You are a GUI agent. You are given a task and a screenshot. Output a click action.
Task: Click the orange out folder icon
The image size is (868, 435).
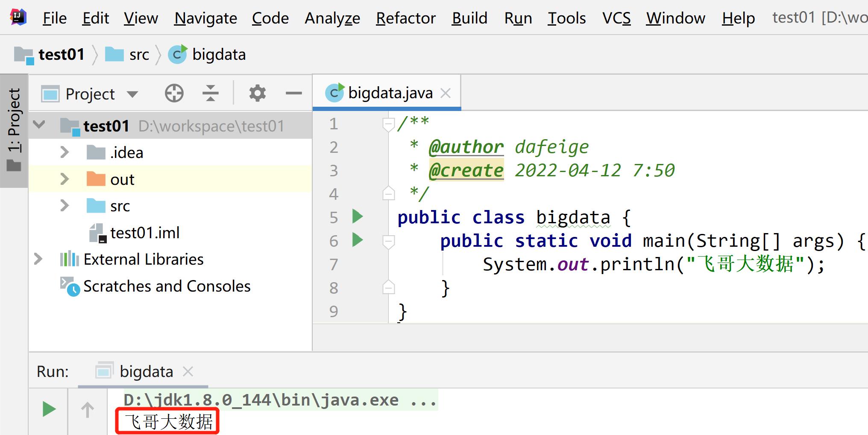(x=96, y=179)
